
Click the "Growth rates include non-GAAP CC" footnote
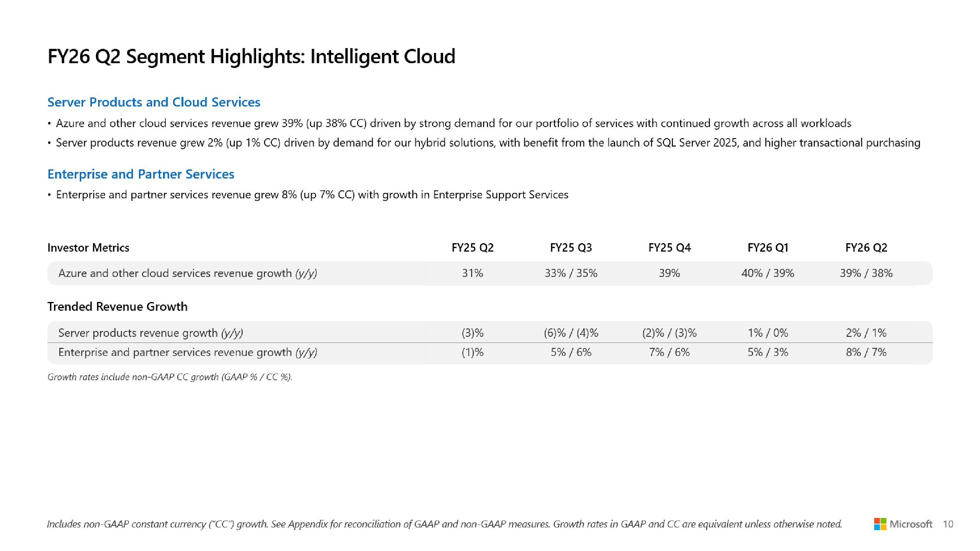click(x=170, y=377)
